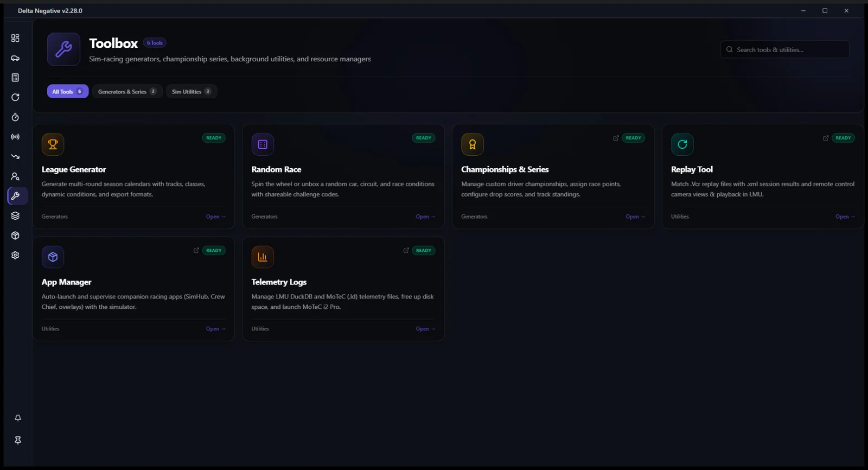Switch to Sim Utilities tab
This screenshot has height=470, width=868.
[192, 91]
